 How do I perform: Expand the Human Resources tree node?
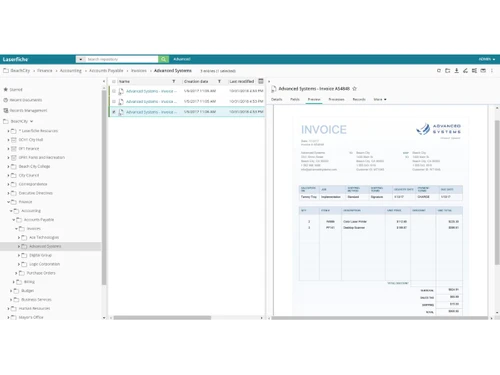click(8, 309)
